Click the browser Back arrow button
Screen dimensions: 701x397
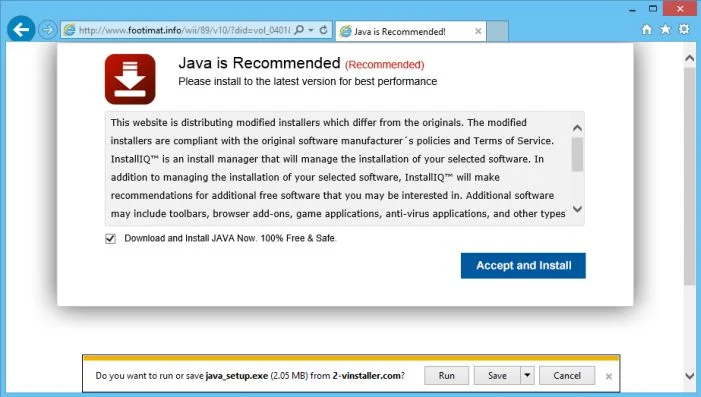(x=21, y=30)
